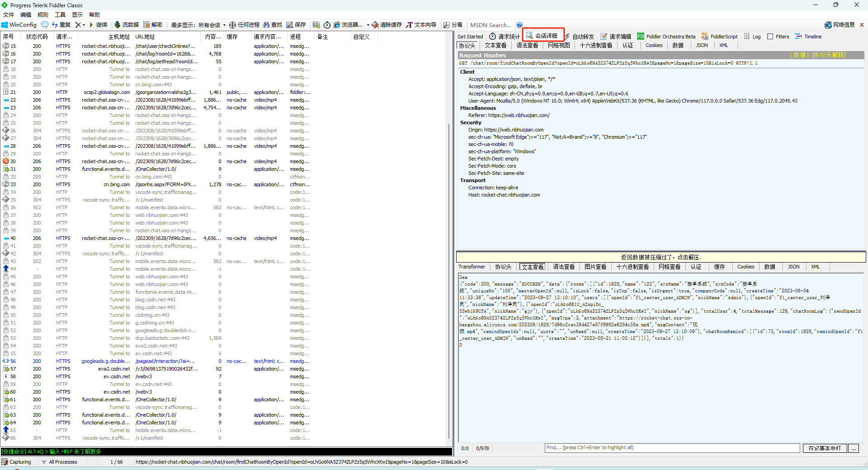The width and height of the screenshot is (868, 470).
Task: Click the [数据] link in Request Headers
Action: click(x=799, y=55)
